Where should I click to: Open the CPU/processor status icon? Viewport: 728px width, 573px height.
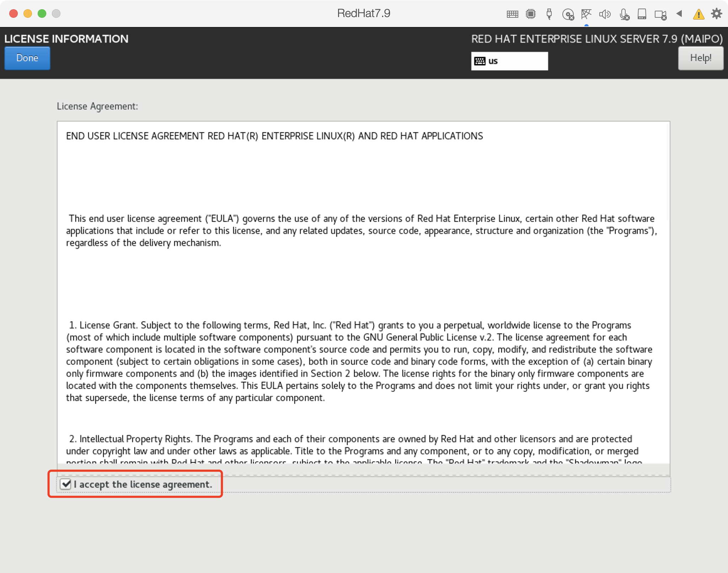pos(531,14)
